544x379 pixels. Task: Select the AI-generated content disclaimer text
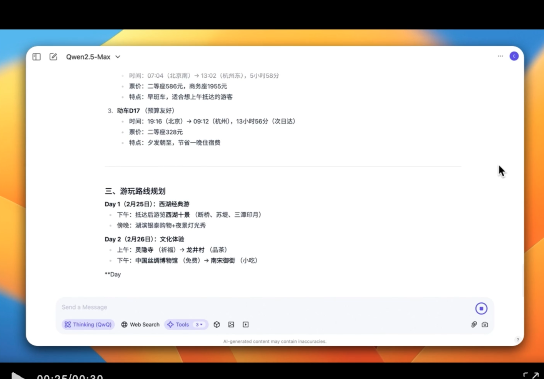click(274, 342)
